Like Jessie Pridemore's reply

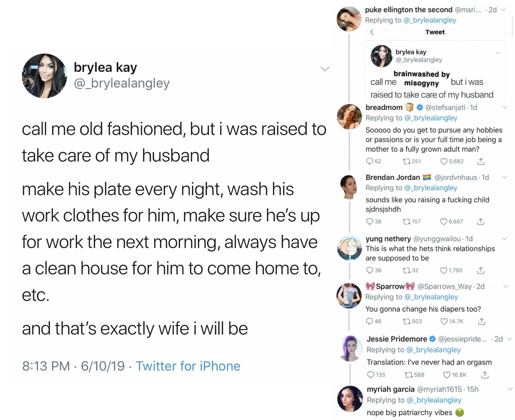[447, 375]
